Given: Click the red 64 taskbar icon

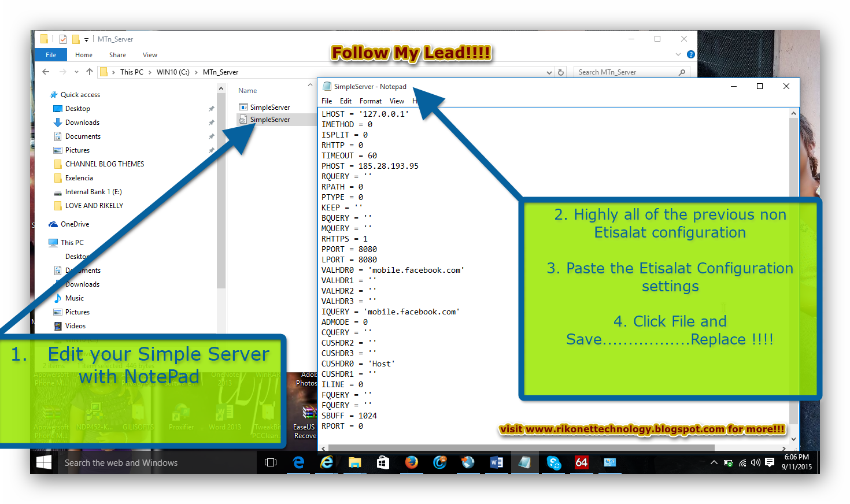Looking at the screenshot, I should (581, 462).
